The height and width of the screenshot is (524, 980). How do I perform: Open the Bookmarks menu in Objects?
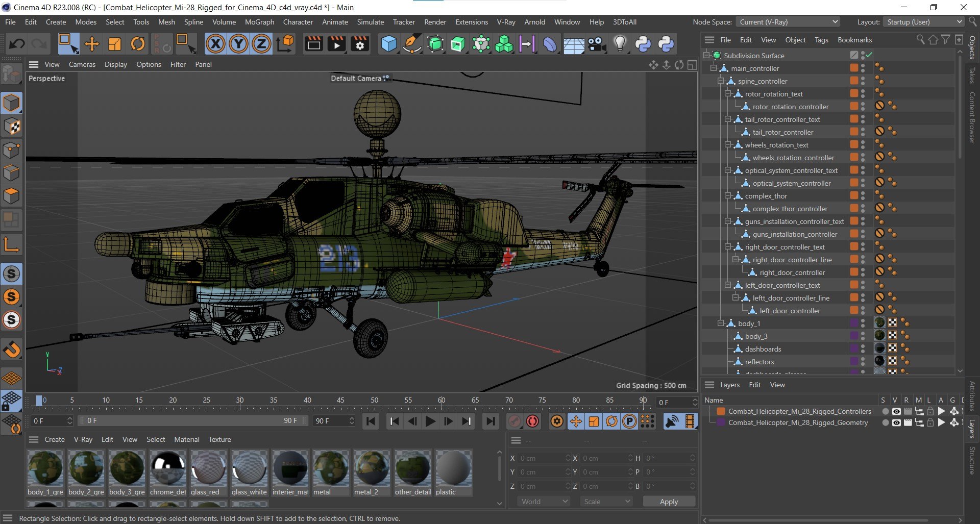point(854,40)
